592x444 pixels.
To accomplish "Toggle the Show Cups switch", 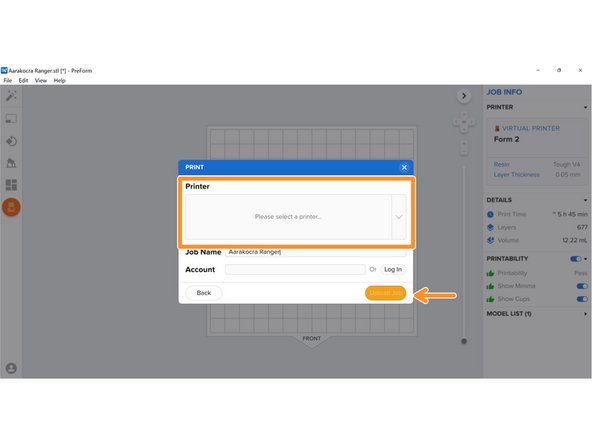I will [582, 299].
